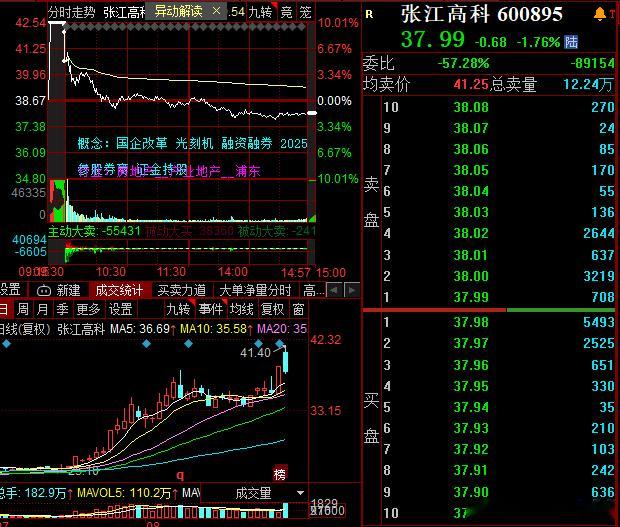Viewport: 620px width, 527px height.
Task: Click the white end-of-line marker on intraday chart
Action: tap(312, 113)
